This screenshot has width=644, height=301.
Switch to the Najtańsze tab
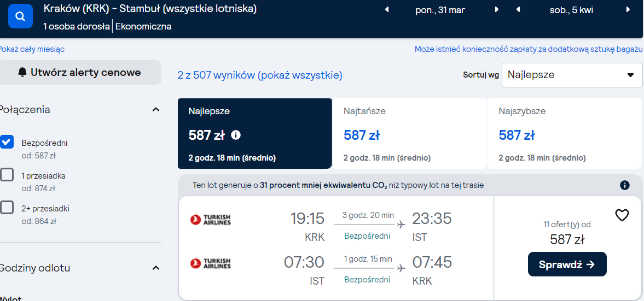click(409, 134)
